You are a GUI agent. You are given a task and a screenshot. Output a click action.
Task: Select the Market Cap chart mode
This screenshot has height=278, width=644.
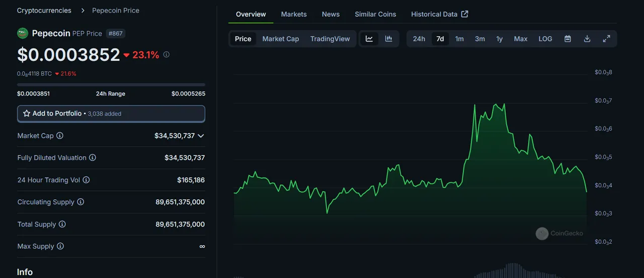point(281,39)
